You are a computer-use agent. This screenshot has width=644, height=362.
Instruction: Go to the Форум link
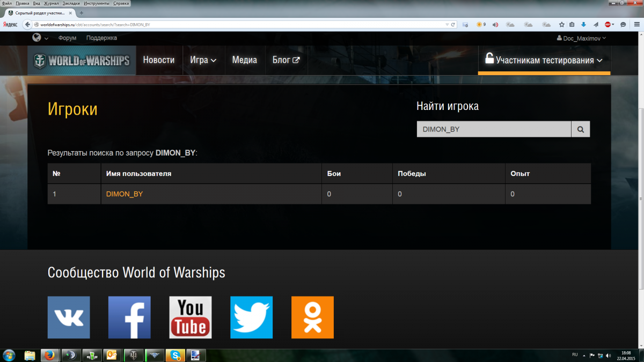pyautogui.click(x=68, y=38)
